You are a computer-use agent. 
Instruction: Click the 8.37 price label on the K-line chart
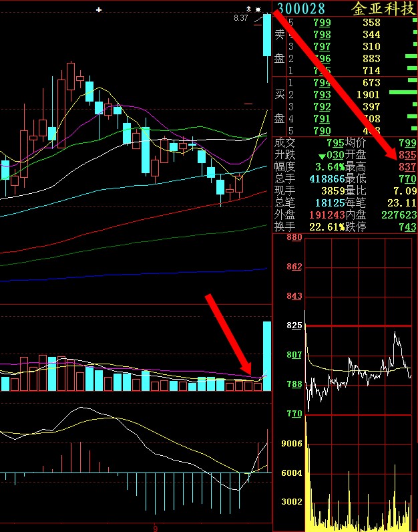[x=240, y=18]
